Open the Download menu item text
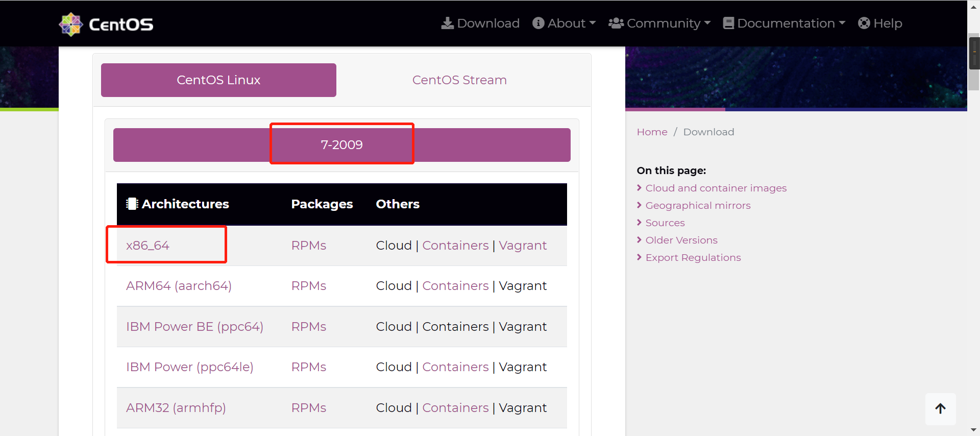The image size is (980, 436). pos(488,23)
